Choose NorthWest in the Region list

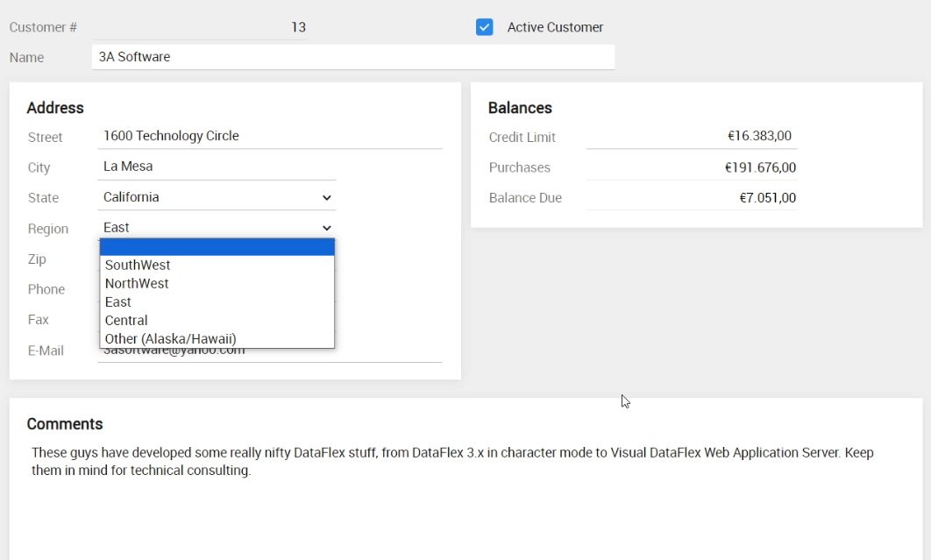point(137,283)
